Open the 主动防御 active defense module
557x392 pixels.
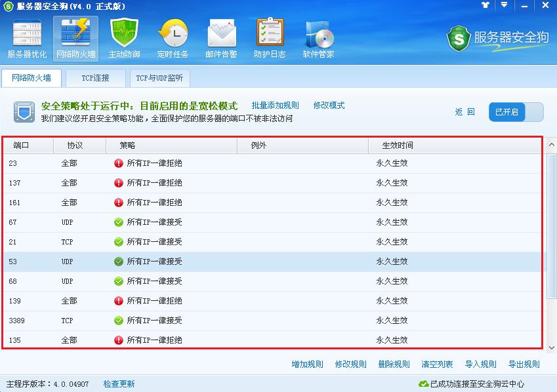click(124, 39)
